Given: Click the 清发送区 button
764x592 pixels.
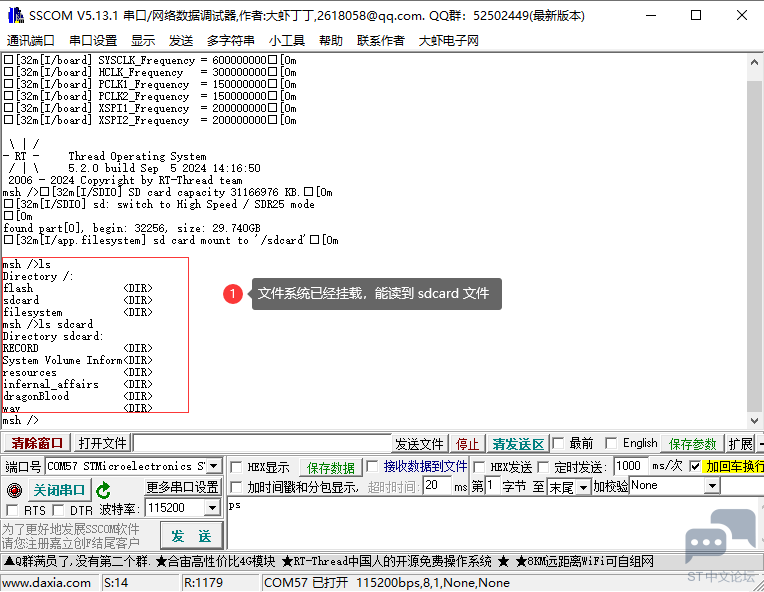Looking at the screenshot, I should coord(518,444).
